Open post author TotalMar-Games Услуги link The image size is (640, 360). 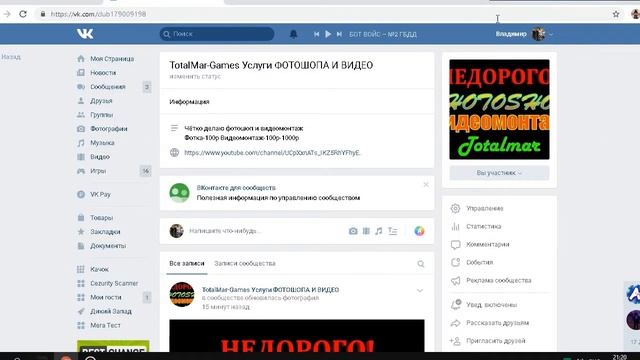click(x=270, y=289)
